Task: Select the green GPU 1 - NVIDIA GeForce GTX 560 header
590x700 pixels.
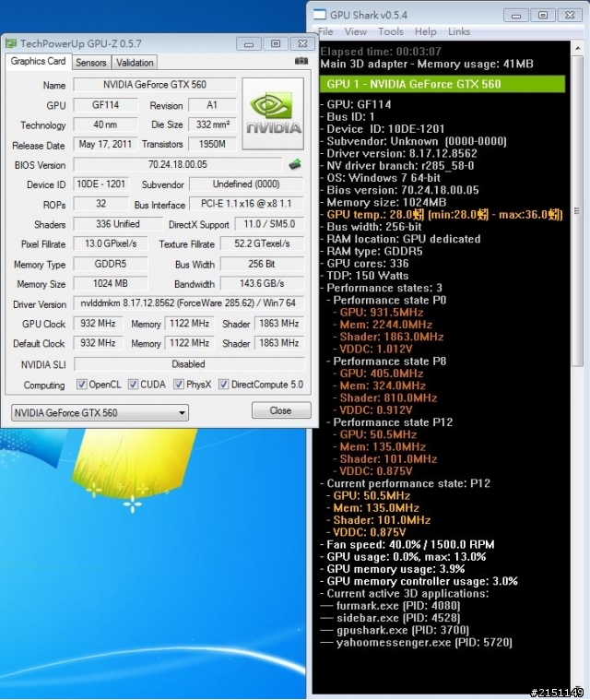Action: coord(442,84)
